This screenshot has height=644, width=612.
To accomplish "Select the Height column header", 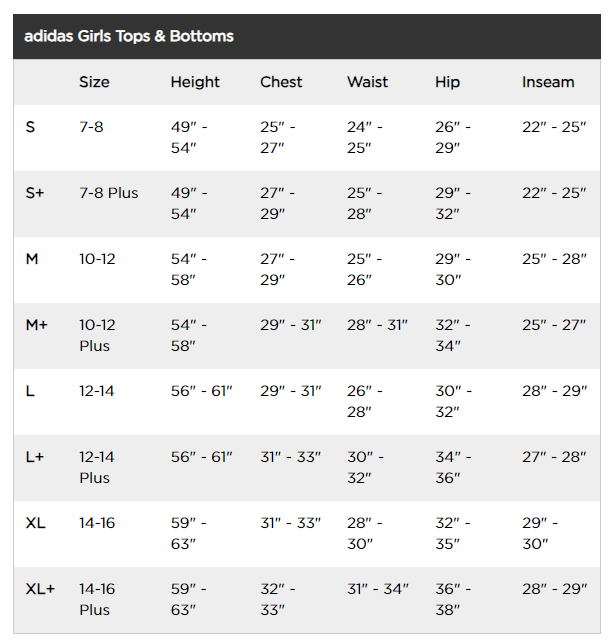I will (195, 82).
